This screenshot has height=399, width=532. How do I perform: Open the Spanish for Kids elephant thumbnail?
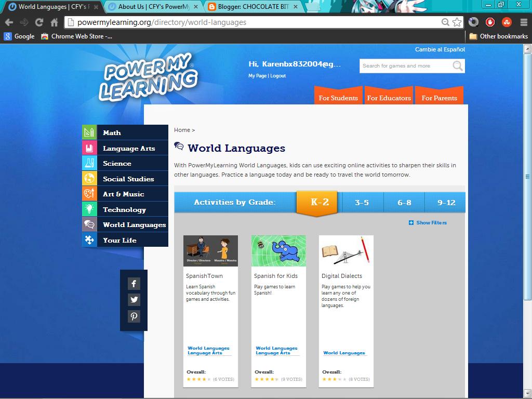(278, 251)
